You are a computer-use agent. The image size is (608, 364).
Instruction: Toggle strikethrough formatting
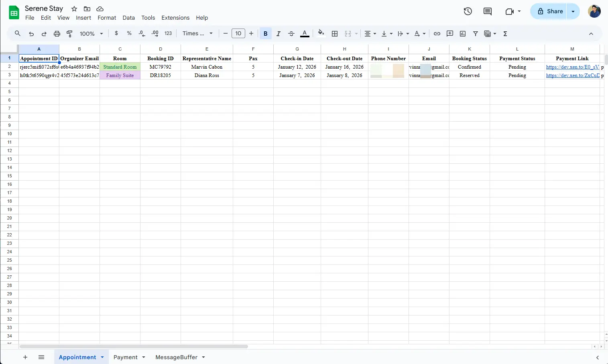click(291, 34)
